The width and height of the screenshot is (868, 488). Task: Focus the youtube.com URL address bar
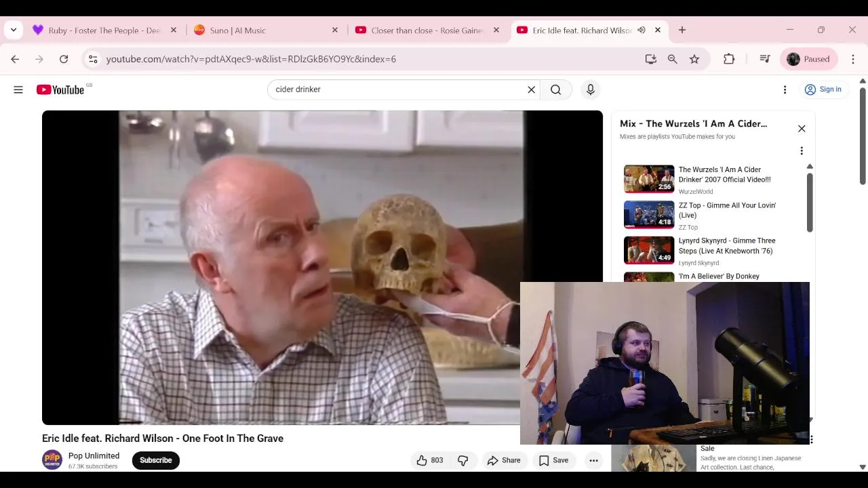[366, 59]
